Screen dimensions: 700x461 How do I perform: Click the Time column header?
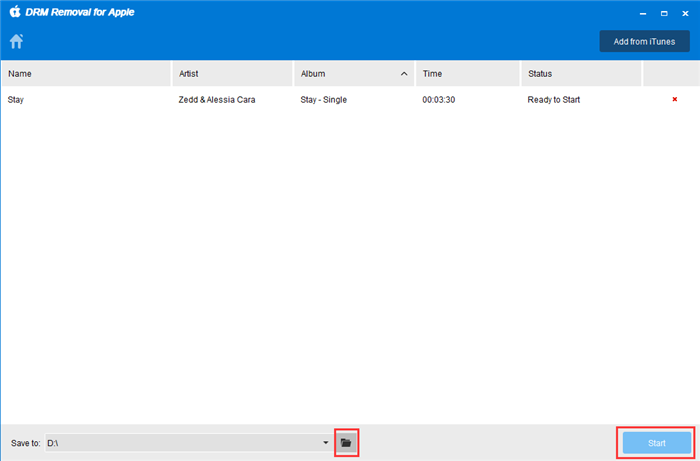(x=467, y=74)
